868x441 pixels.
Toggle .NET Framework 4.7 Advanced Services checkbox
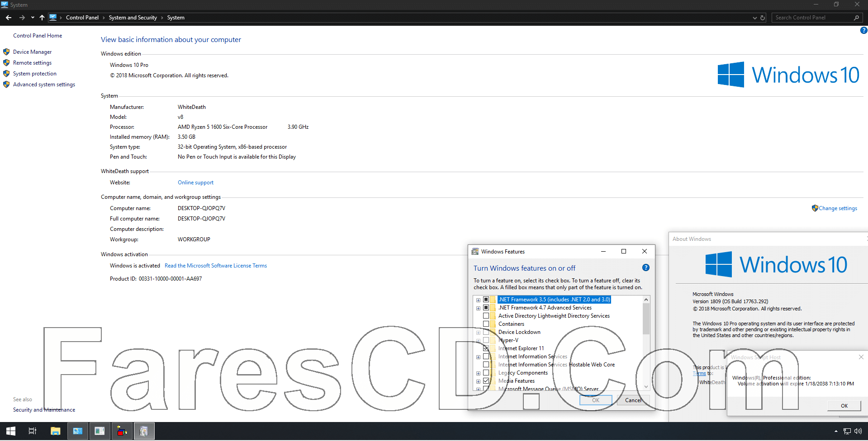click(486, 308)
